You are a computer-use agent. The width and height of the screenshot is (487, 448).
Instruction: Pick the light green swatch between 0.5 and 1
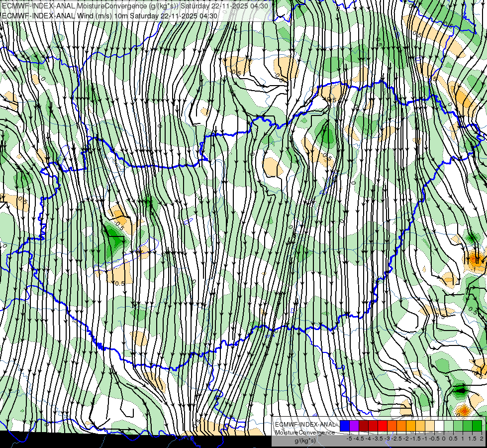[x=458, y=426]
